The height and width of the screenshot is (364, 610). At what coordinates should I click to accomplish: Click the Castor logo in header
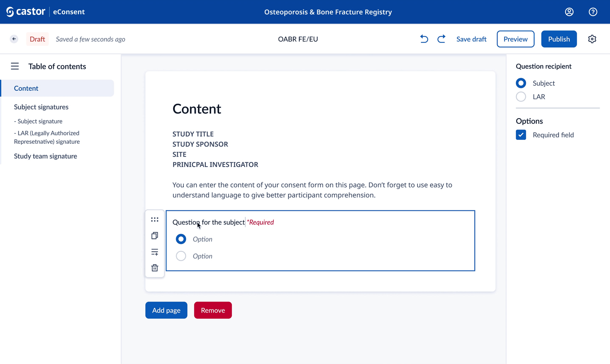(x=26, y=12)
